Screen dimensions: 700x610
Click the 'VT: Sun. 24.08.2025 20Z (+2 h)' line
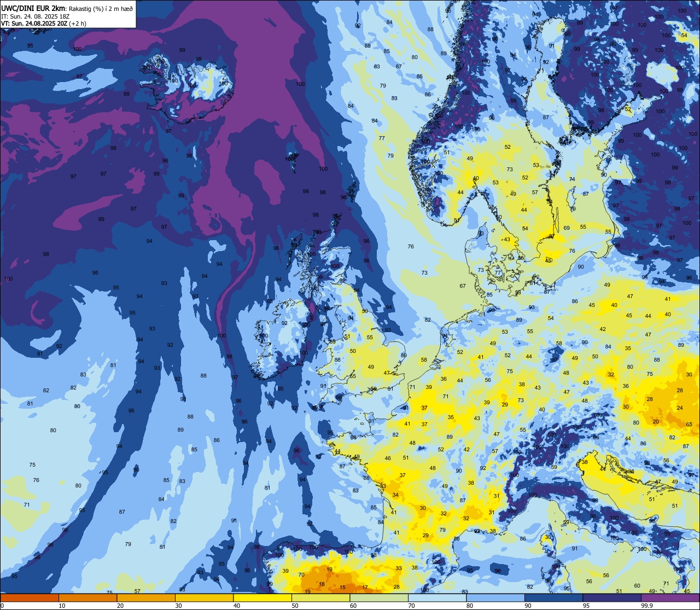[44, 23]
